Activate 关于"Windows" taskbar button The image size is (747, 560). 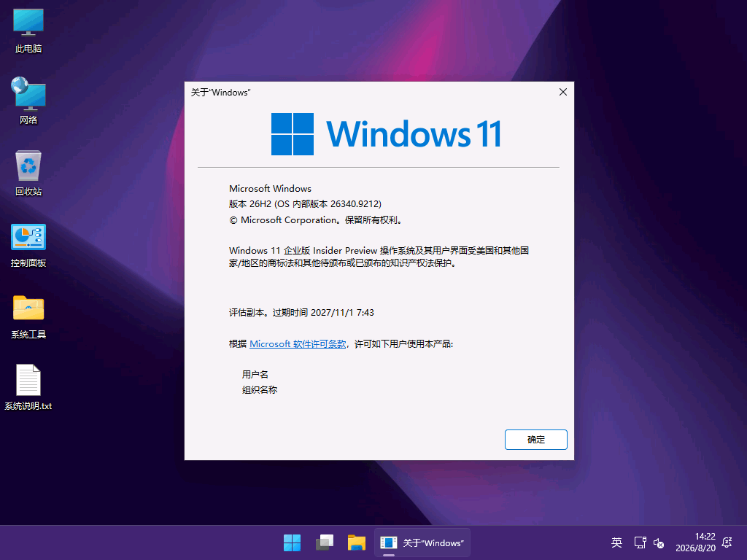tap(422, 542)
